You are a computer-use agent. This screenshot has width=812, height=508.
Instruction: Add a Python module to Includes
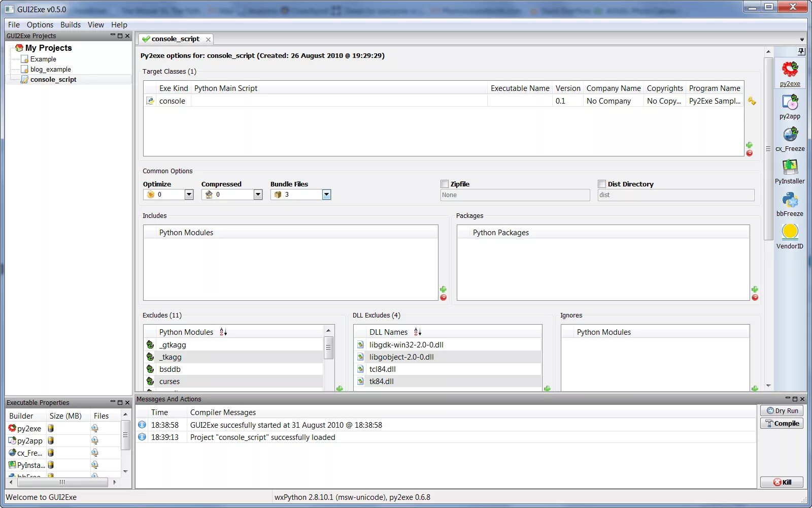click(x=443, y=289)
